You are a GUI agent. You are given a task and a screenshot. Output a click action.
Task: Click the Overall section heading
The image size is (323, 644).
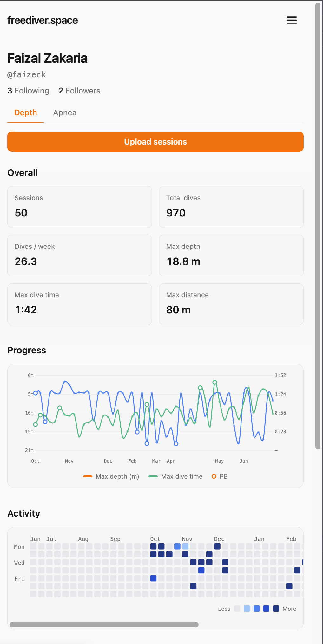(x=23, y=173)
